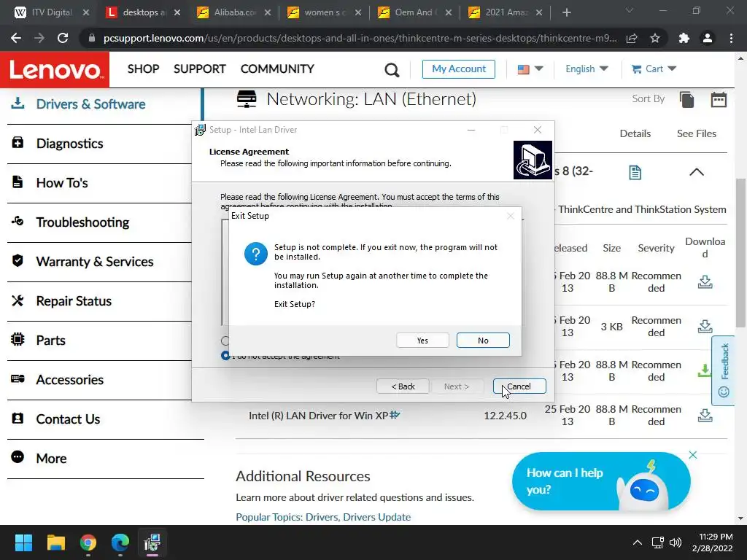The height and width of the screenshot is (560, 747).
Task: Collapse the driver section with chevron up
Action: click(x=697, y=172)
